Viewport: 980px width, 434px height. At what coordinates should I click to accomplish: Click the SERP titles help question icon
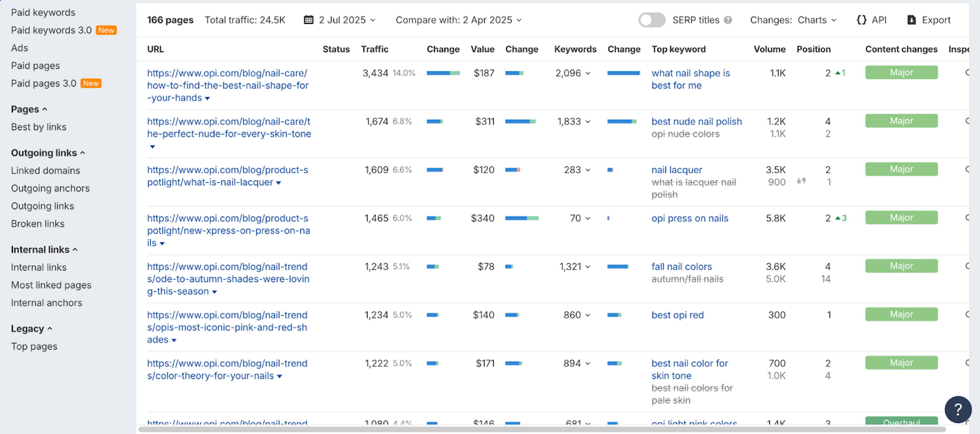pos(728,20)
